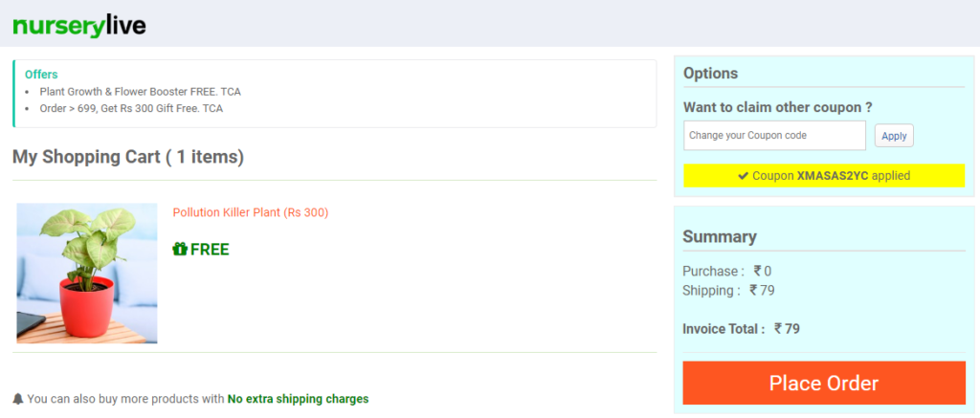Click the Purchase amount line
This screenshot has height=418, width=980.
click(x=727, y=271)
